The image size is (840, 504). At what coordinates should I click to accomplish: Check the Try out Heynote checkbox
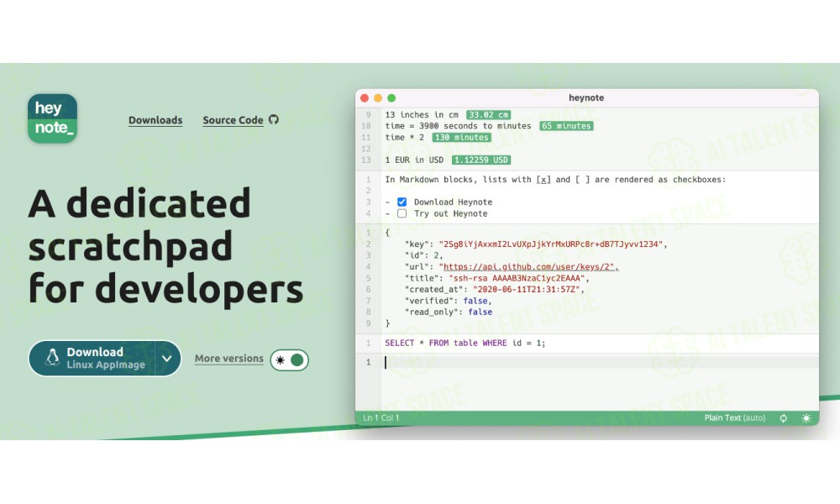(402, 213)
